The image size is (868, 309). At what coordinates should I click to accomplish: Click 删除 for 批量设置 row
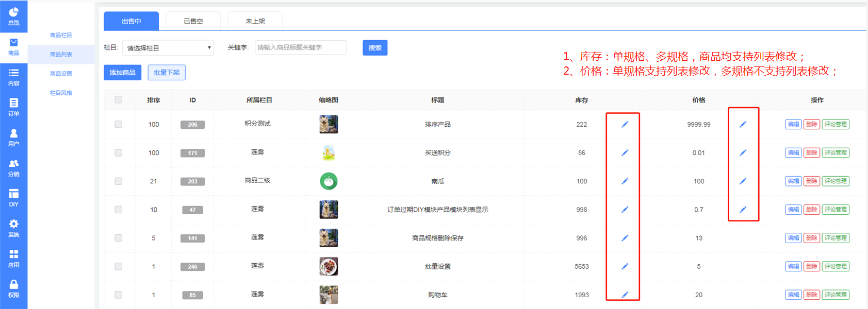click(x=812, y=266)
